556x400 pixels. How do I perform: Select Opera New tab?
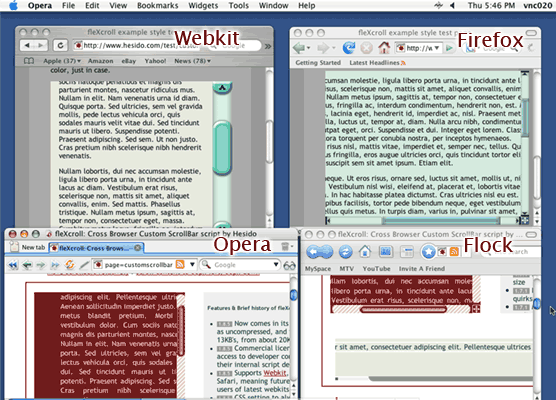(28, 247)
